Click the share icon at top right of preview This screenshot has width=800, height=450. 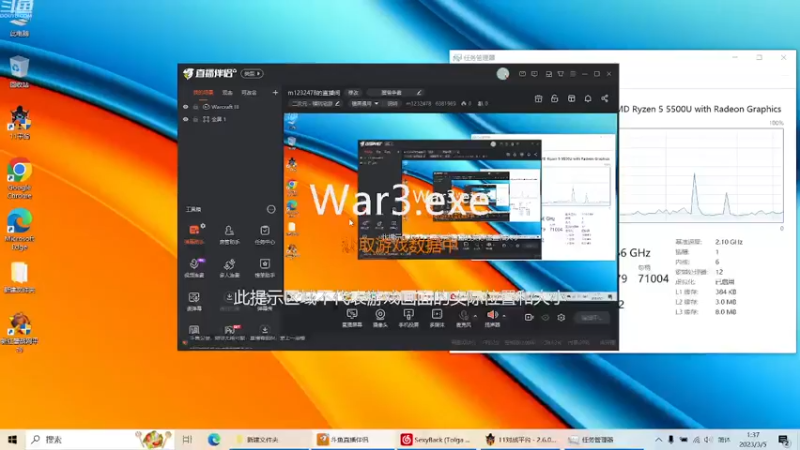(x=605, y=98)
